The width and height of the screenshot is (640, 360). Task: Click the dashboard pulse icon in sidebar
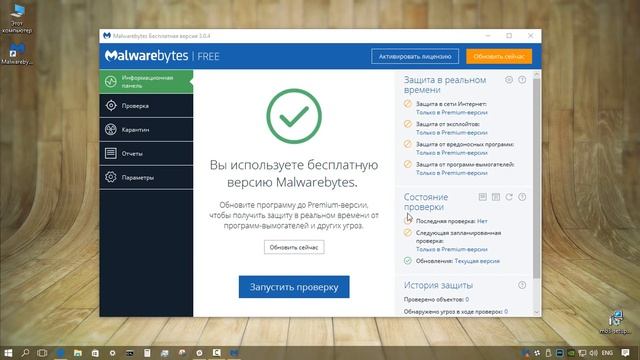coord(111,82)
